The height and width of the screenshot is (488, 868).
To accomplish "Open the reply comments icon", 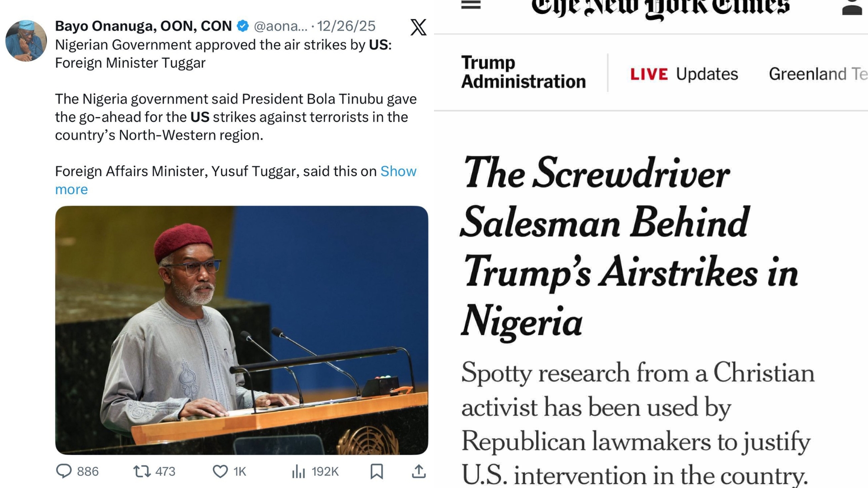I will 64,471.
